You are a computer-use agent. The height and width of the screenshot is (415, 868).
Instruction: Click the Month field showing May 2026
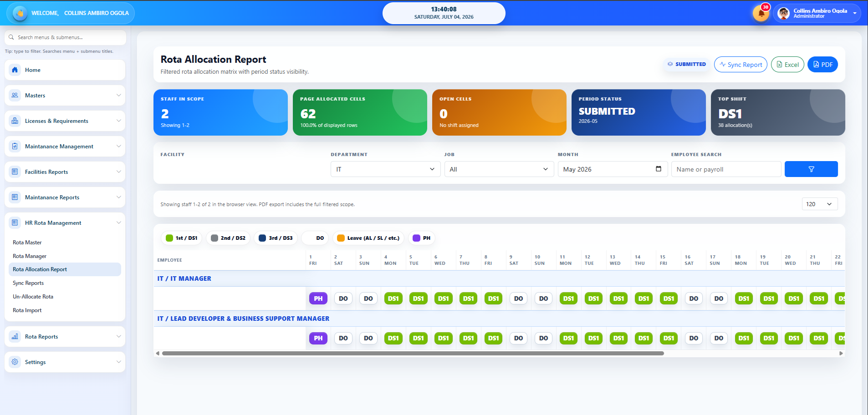tap(613, 169)
